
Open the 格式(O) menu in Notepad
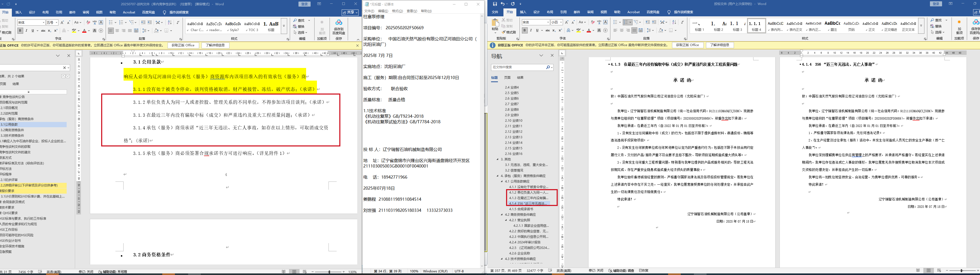coord(397,11)
